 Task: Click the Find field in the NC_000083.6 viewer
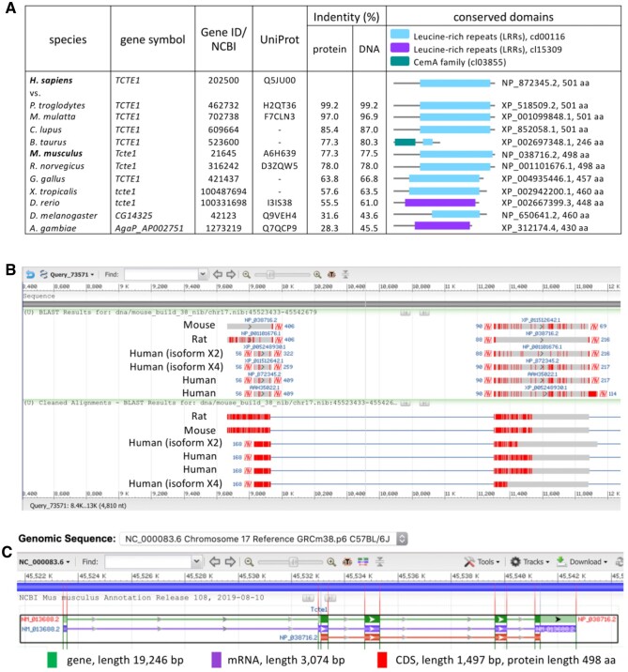(148, 561)
